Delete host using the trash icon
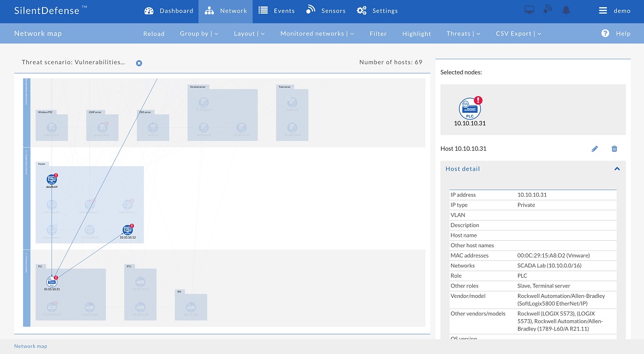644x354 pixels. [615, 149]
